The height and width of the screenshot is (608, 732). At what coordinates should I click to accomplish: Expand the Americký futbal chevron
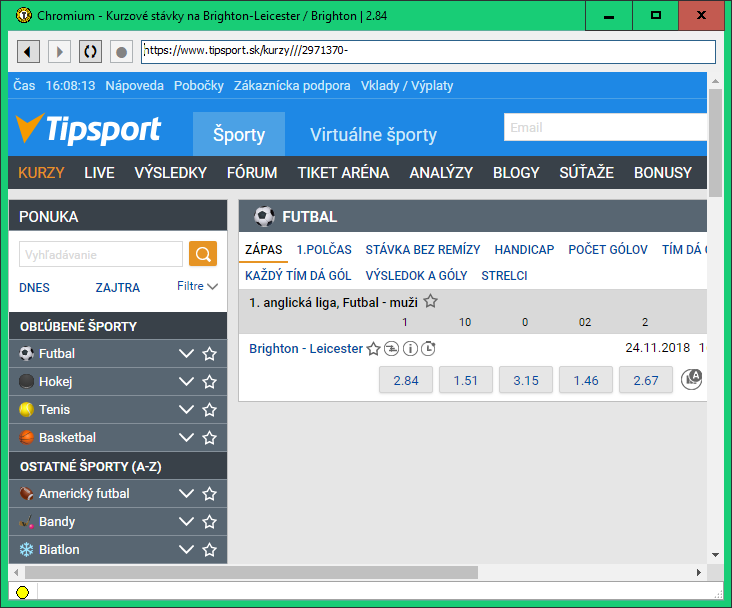pos(186,494)
